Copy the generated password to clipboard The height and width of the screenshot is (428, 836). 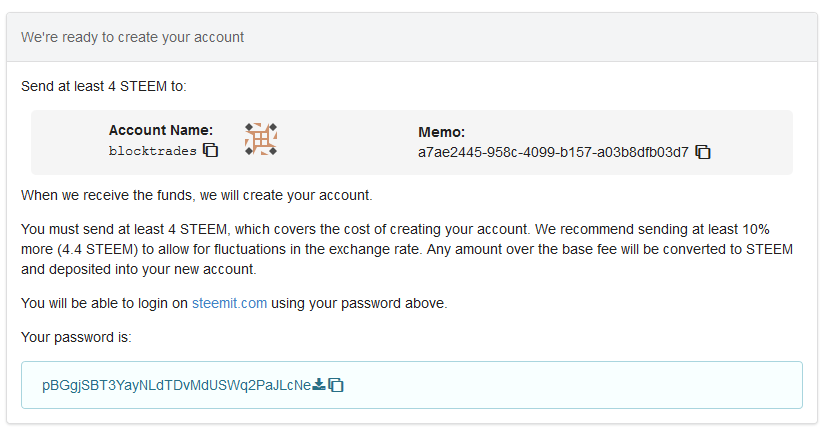[x=336, y=385]
